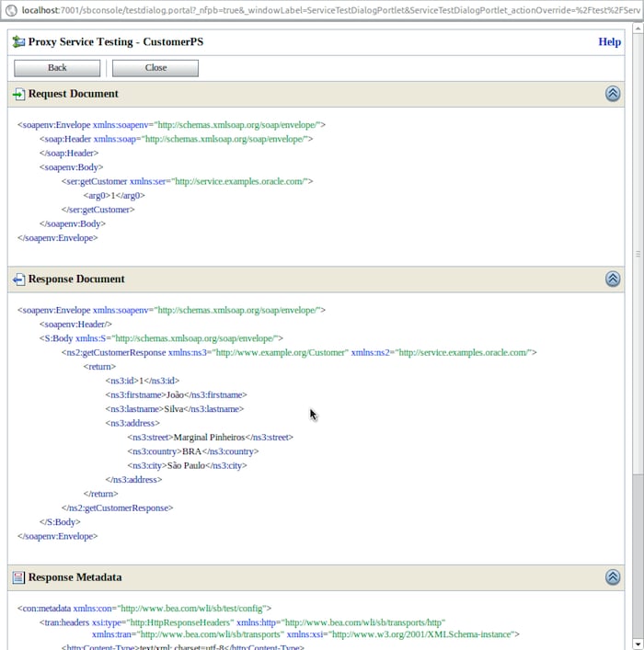Screen dimensions: 644x650
Task: Click the vertical scrollbar up arrow
Action: click(638, 28)
